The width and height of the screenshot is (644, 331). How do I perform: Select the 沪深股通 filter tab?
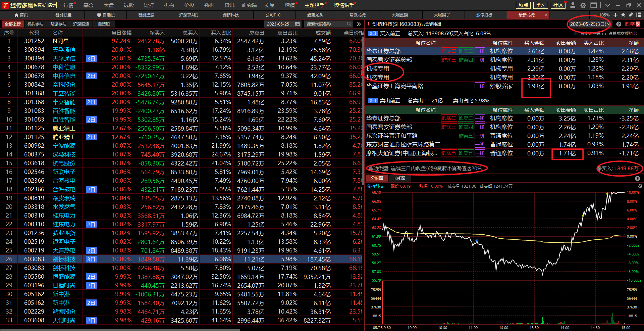point(81,24)
